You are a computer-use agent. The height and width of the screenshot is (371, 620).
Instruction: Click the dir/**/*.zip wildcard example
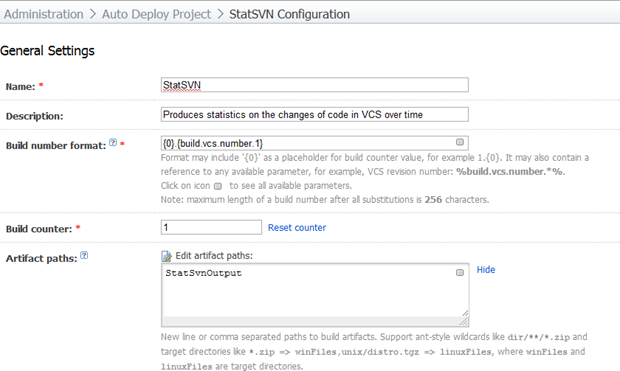[x=539, y=337]
